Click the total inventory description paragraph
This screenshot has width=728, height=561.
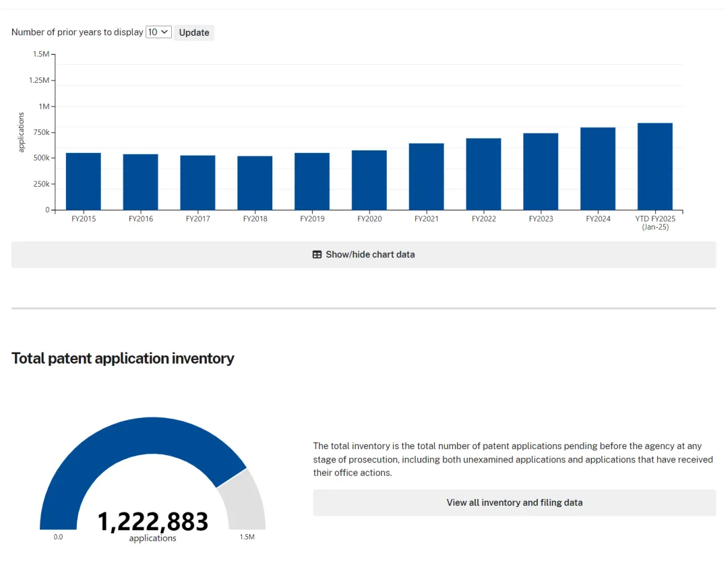pos(513,459)
